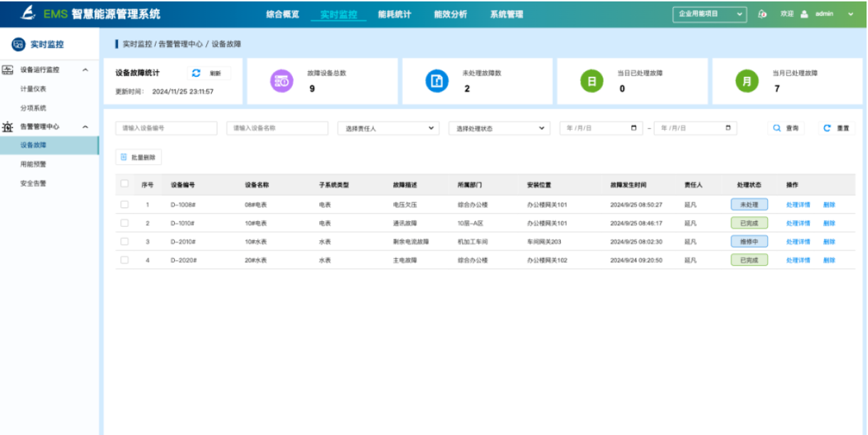Open the 选择责任人 dropdown
This screenshot has width=868, height=435.
[387, 129]
